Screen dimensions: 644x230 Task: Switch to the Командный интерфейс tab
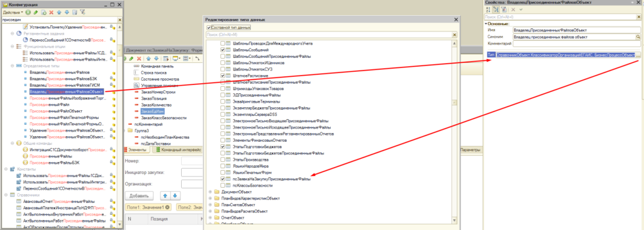click(177, 150)
